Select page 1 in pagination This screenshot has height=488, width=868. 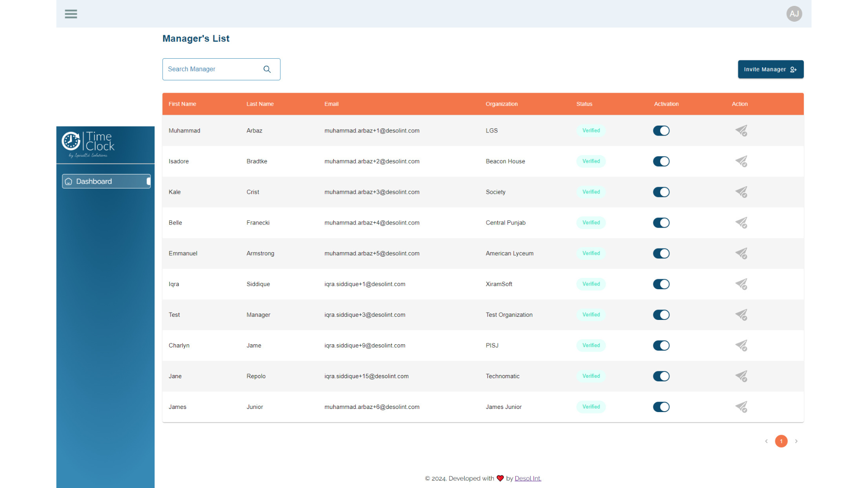[781, 441]
